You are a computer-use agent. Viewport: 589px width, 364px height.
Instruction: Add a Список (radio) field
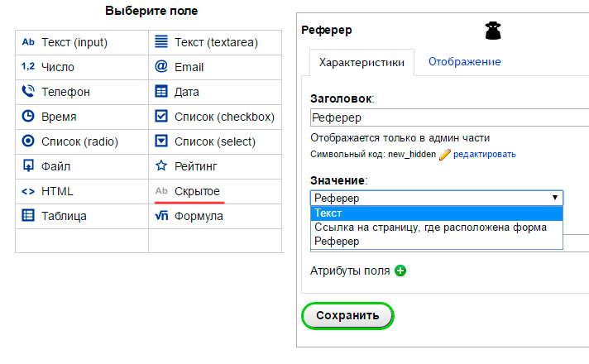[x=76, y=141]
